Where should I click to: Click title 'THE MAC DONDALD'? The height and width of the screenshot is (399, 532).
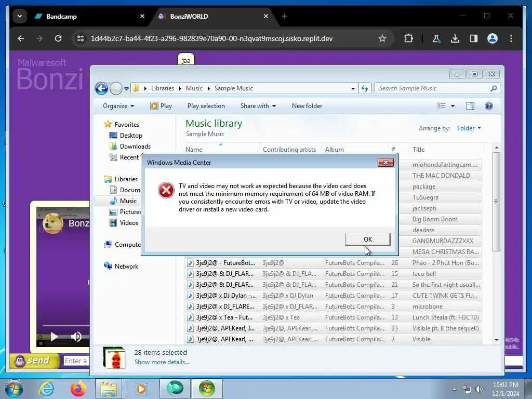[441, 176]
